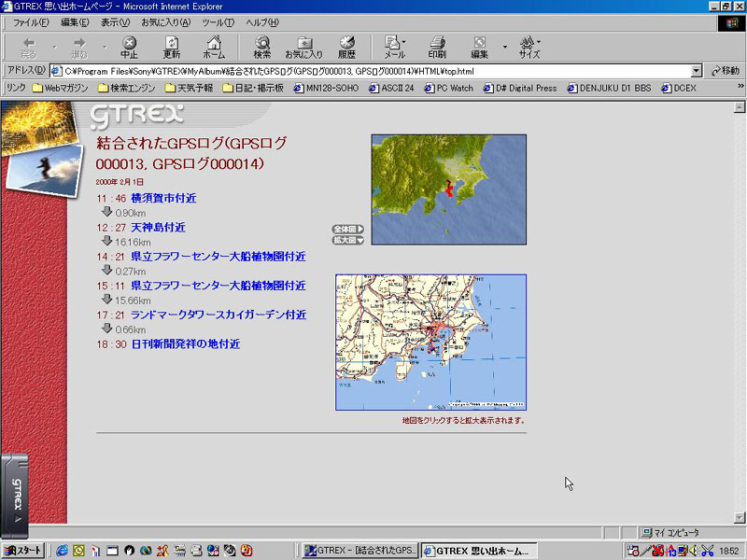Click the Refresh (更新) toolbar icon
Viewport: 747px width, 560px height.
pyautogui.click(x=172, y=47)
